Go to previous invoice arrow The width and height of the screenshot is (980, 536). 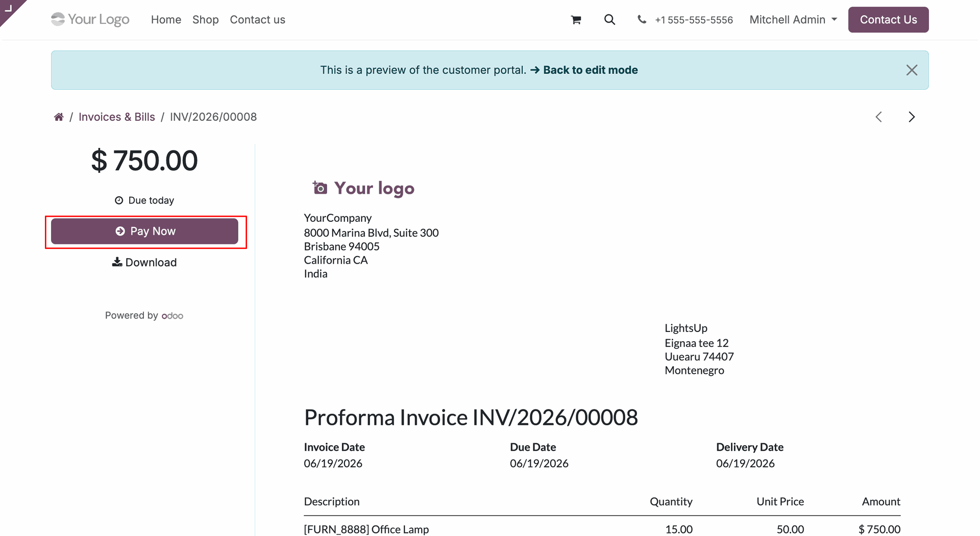[x=878, y=117]
